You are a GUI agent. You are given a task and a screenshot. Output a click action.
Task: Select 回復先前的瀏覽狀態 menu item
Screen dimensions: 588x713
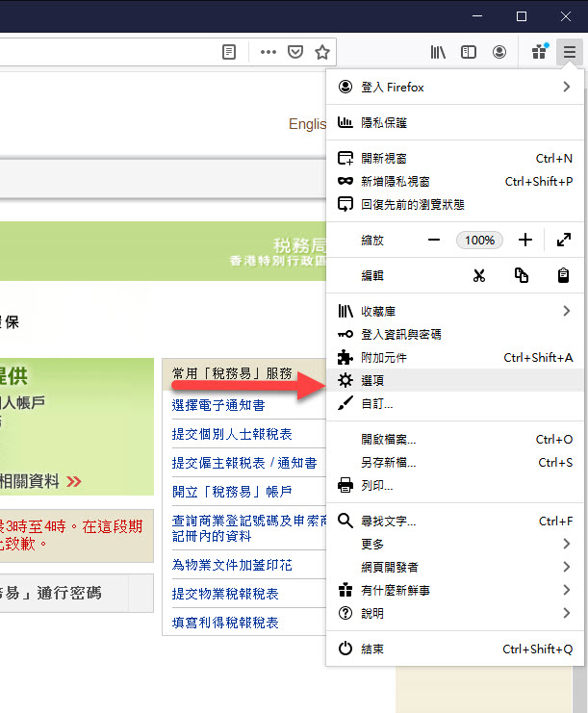(455, 205)
